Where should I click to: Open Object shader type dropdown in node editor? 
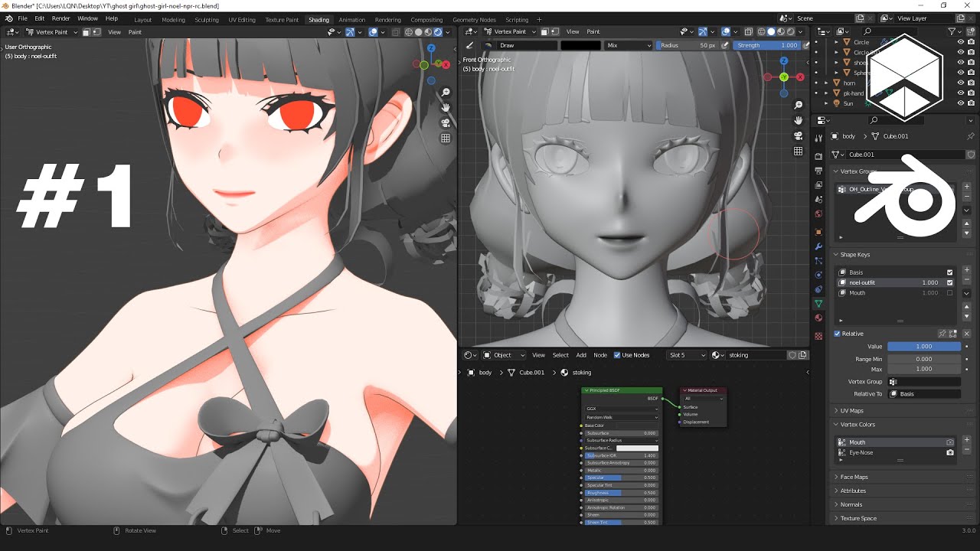pyautogui.click(x=505, y=355)
